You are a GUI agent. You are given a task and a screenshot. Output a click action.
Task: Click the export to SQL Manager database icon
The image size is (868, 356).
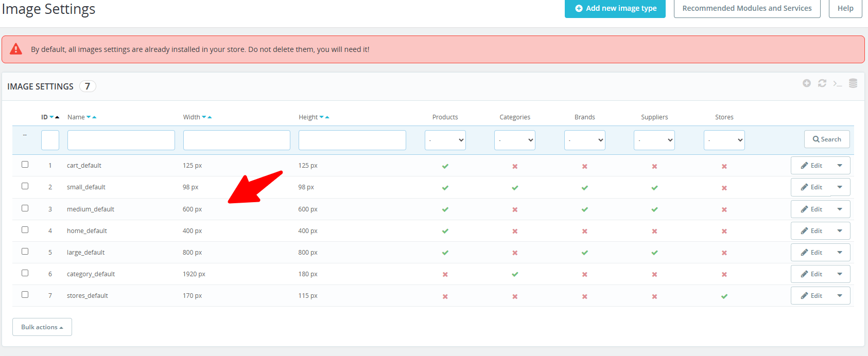(x=853, y=83)
